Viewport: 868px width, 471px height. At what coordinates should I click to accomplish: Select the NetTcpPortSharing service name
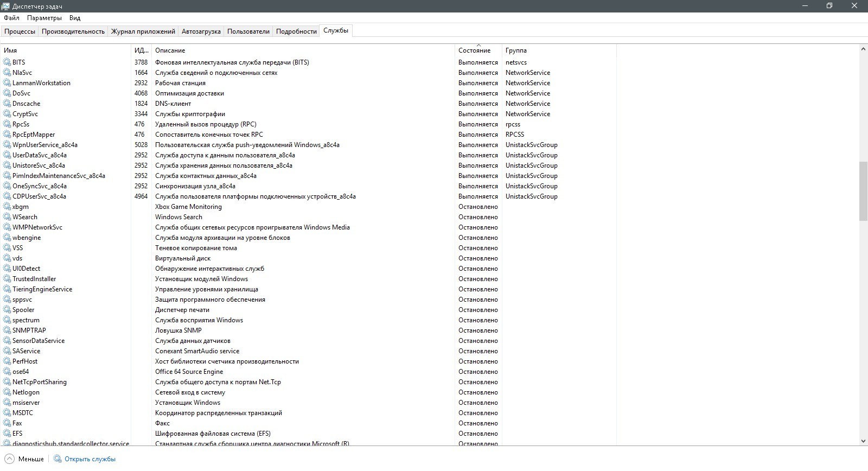[x=40, y=382]
